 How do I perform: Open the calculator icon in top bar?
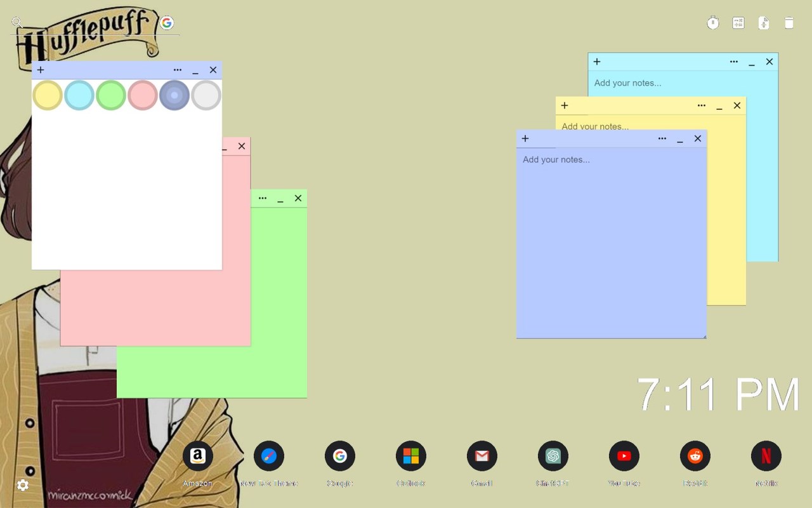point(738,23)
